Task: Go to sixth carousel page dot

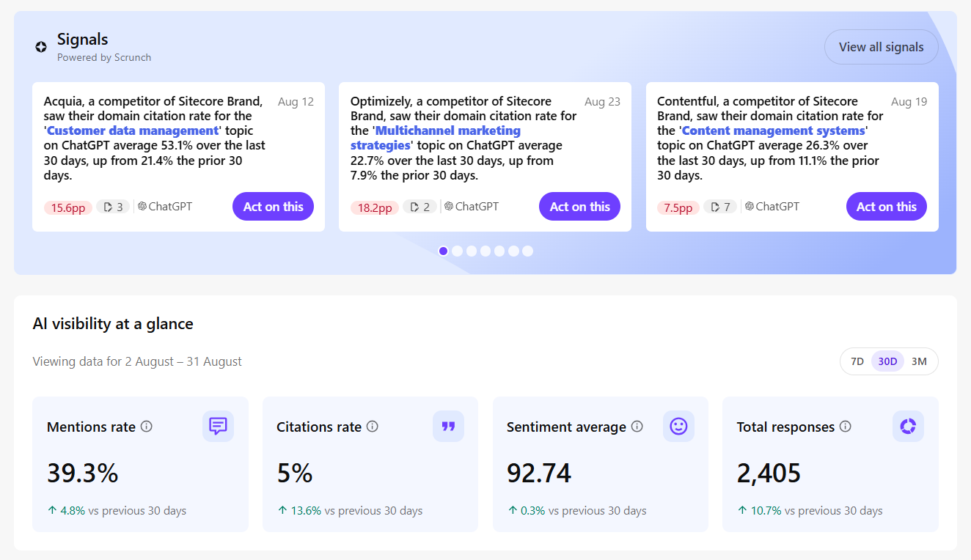Action: (513, 251)
